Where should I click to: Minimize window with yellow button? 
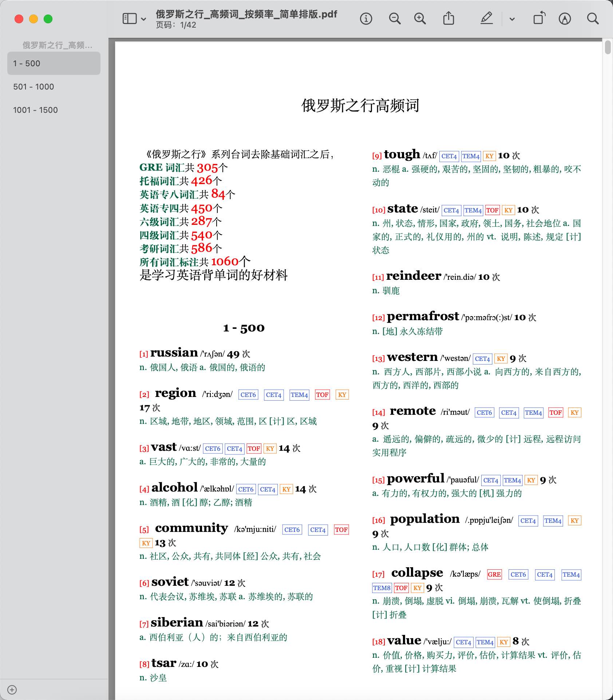[33, 19]
